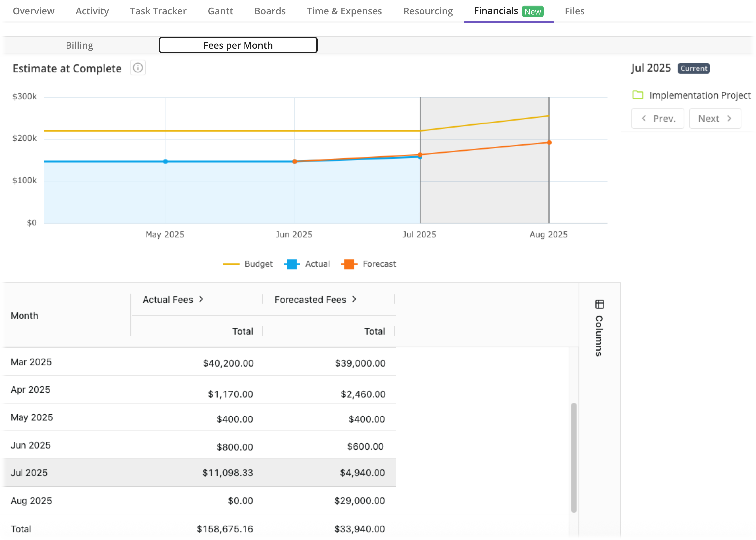The width and height of the screenshot is (756, 540).
Task: Open the Time & Expenses tab
Action: click(x=344, y=11)
